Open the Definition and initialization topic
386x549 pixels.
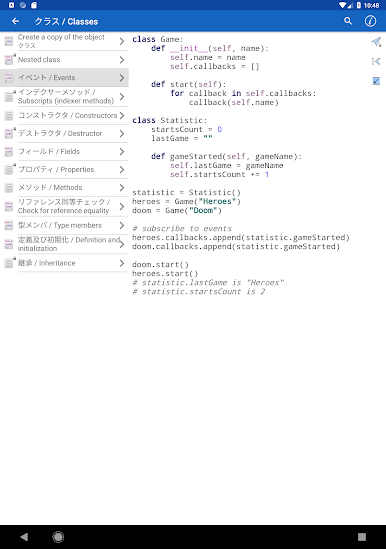tap(64, 244)
